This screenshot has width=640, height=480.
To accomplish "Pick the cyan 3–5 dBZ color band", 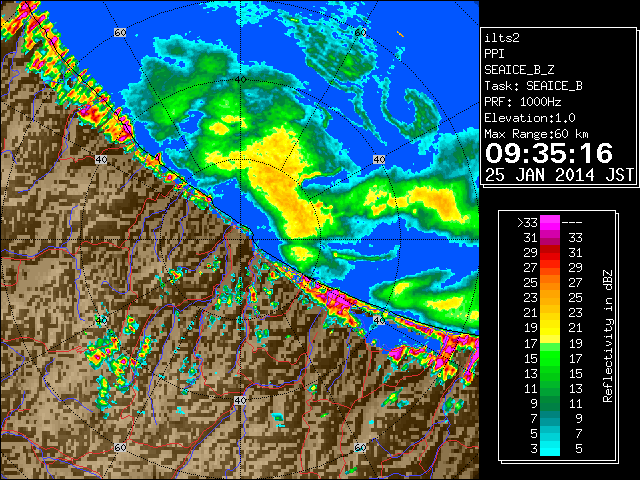I will point(550,448).
